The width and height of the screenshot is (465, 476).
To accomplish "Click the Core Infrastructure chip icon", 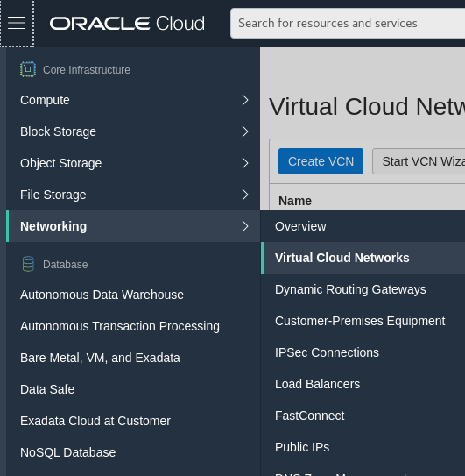I will coord(28,69).
